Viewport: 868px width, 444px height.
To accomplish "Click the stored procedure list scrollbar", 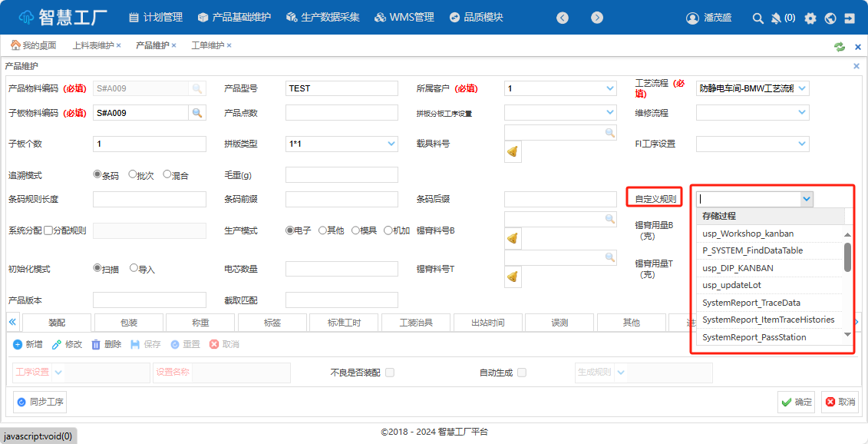I will coord(847,257).
